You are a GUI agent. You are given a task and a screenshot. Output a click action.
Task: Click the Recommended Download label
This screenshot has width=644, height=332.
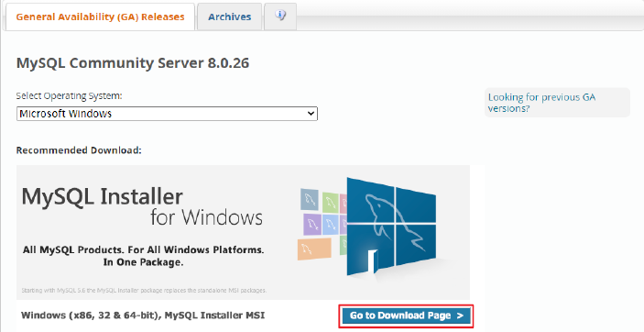tap(79, 150)
